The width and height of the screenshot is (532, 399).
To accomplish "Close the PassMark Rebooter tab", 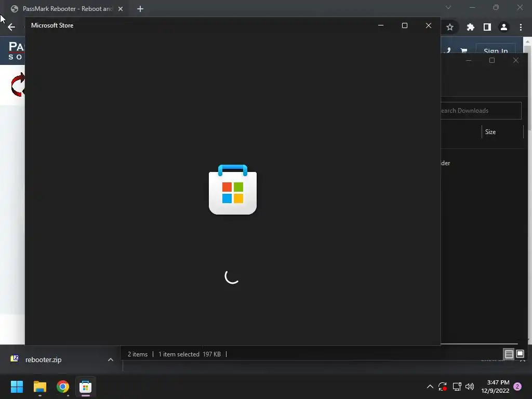I will tap(121, 9).
